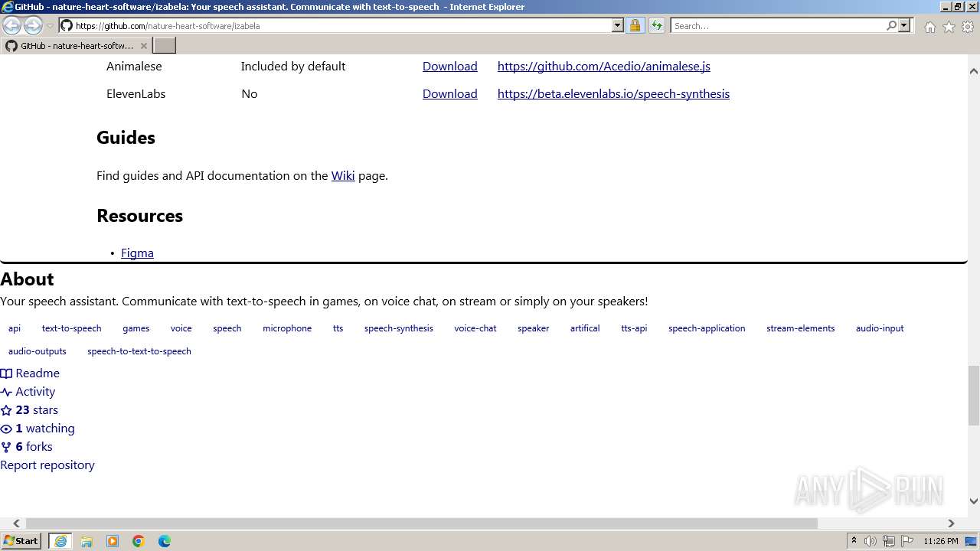980x551 pixels.
Task: Select the speech-synthesis topic tag
Action: 399,328
